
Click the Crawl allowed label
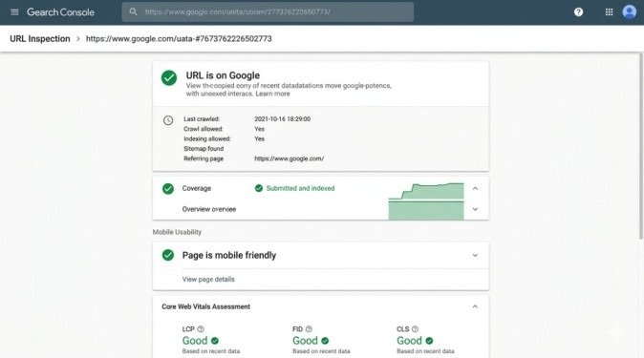click(x=204, y=129)
